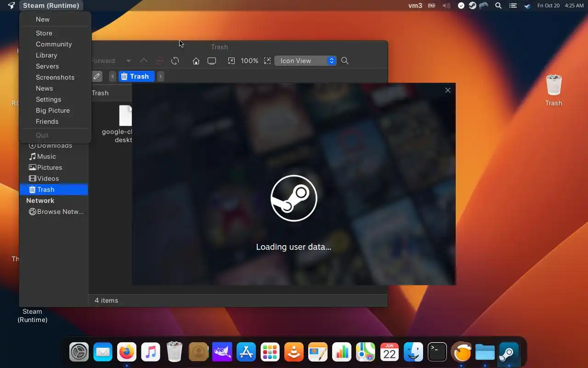Reload the Trash folder view
Image resolution: width=588 pixels, height=368 pixels.
(175, 61)
